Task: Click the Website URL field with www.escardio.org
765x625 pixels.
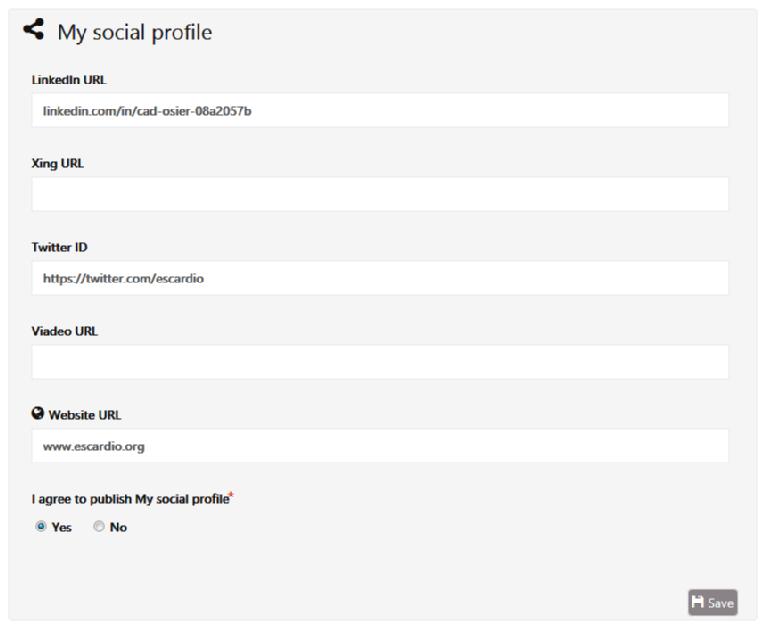Action: [x=380, y=446]
